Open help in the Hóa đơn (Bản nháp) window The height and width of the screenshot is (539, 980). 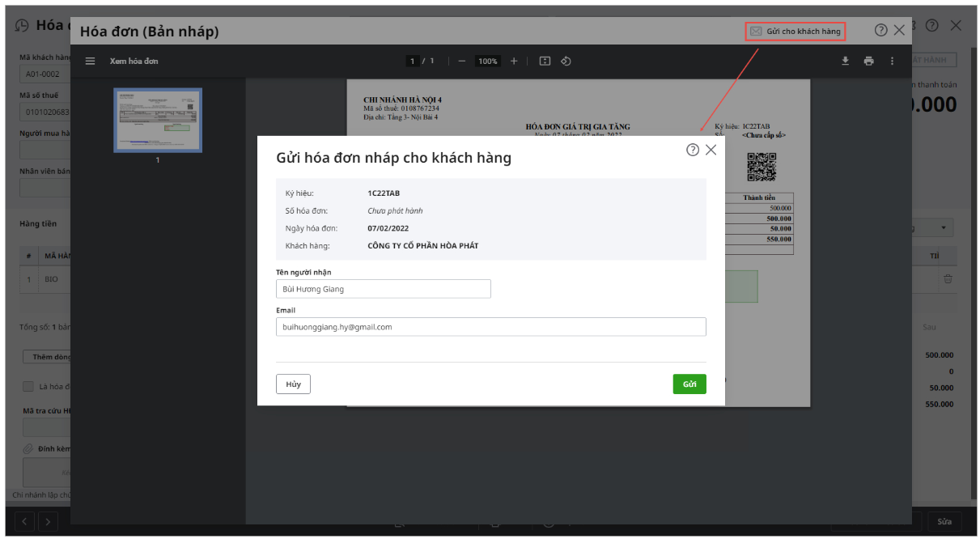click(x=881, y=30)
